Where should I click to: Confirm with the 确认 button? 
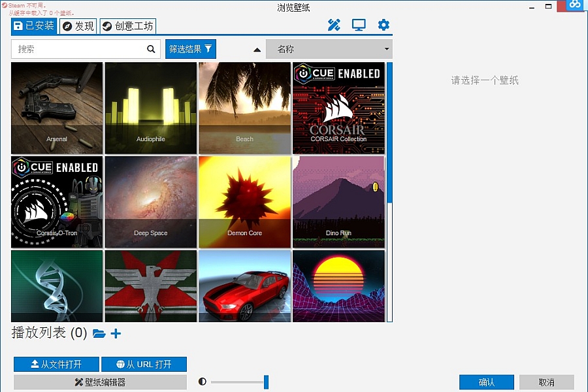[487, 382]
